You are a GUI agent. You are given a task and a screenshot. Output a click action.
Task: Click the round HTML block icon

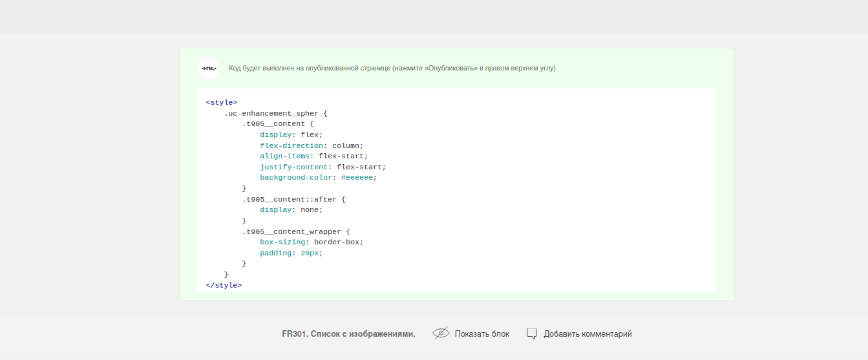pos(209,68)
